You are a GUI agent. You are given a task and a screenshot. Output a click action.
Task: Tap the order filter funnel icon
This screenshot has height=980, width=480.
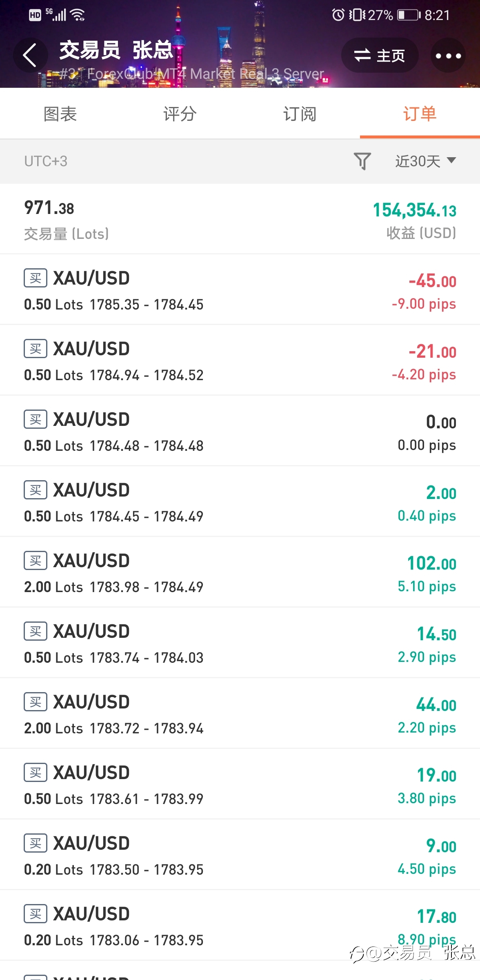(x=362, y=161)
